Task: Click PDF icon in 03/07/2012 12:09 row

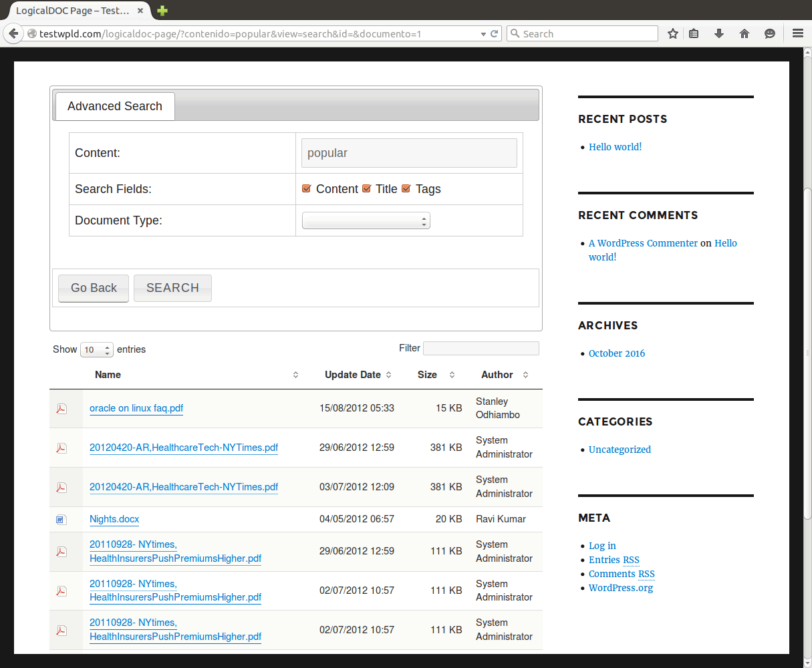Action: tap(61, 488)
